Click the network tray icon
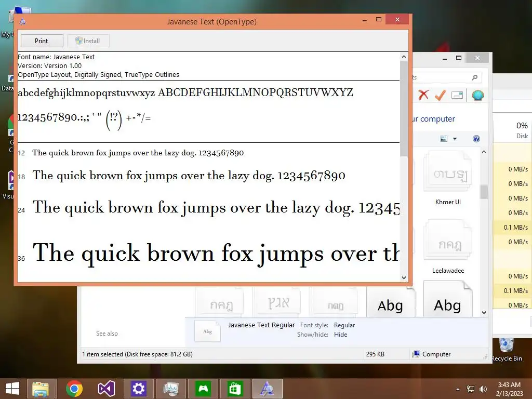 click(471, 389)
